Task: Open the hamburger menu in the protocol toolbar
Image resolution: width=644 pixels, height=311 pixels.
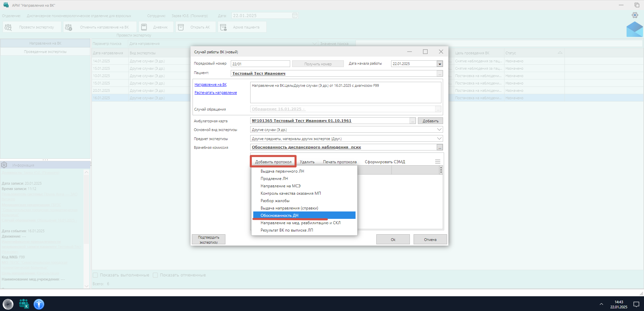Action: 437,162
